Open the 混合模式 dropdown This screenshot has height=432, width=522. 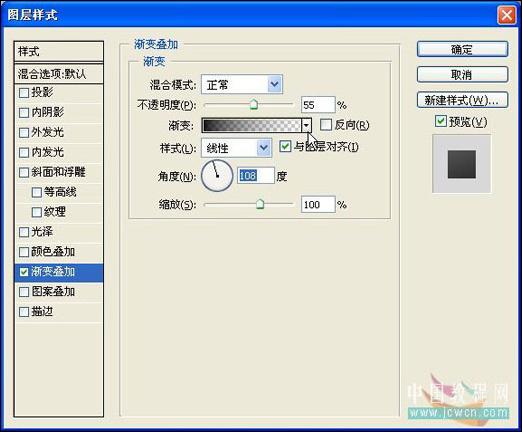242,85
